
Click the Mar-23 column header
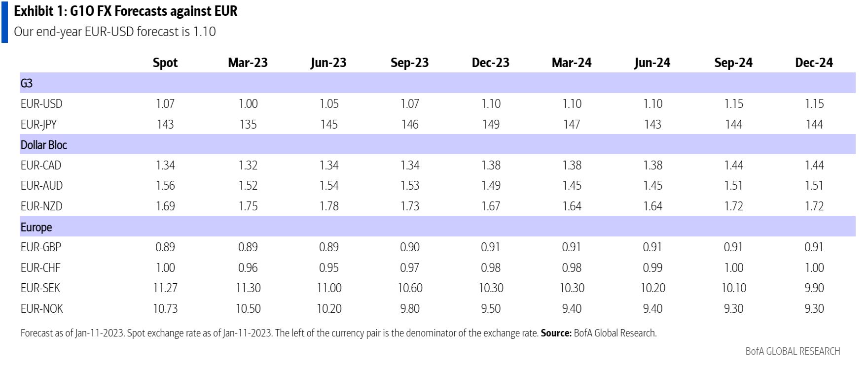[x=248, y=63]
